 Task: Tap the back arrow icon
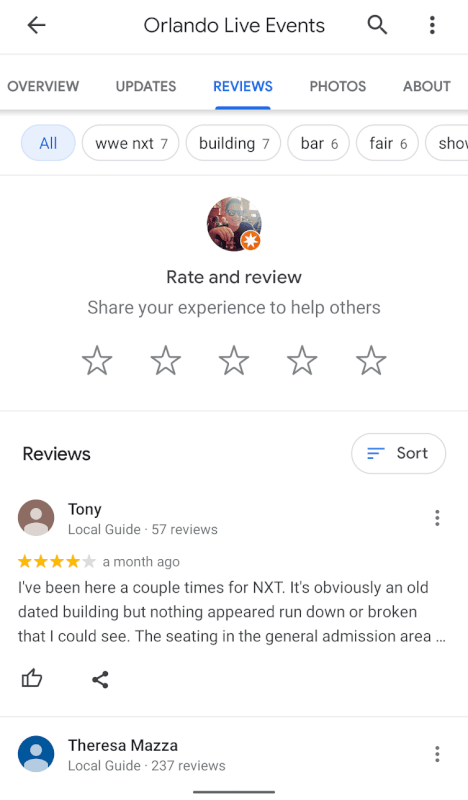click(x=36, y=25)
